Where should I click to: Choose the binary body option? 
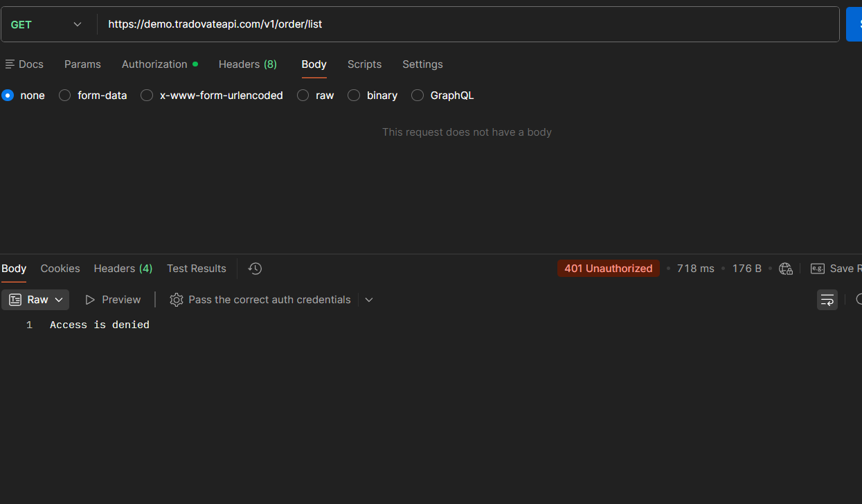point(354,96)
